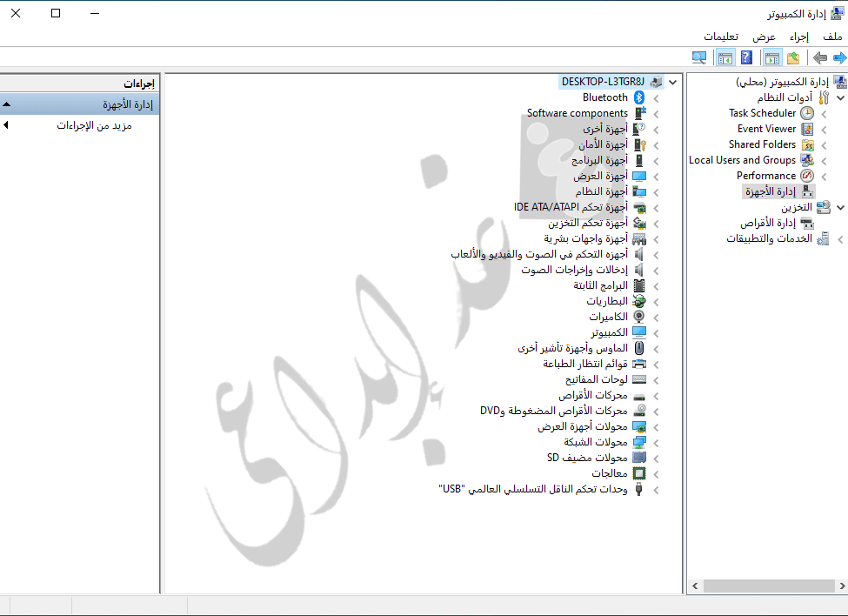This screenshot has width=848, height=616.
Task: Click the Event Viewer icon in tree
Action: pos(807,129)
